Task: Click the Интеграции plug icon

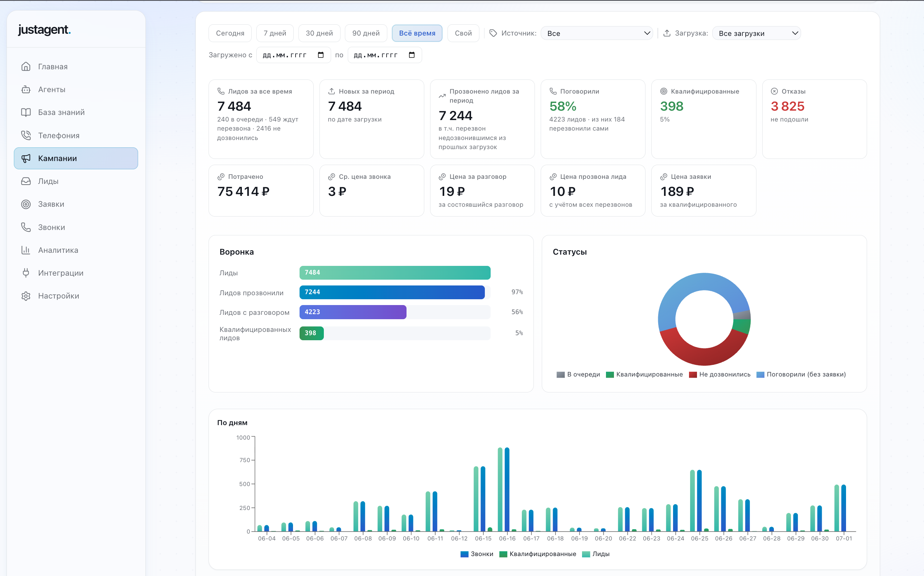Action: [26, 273]
